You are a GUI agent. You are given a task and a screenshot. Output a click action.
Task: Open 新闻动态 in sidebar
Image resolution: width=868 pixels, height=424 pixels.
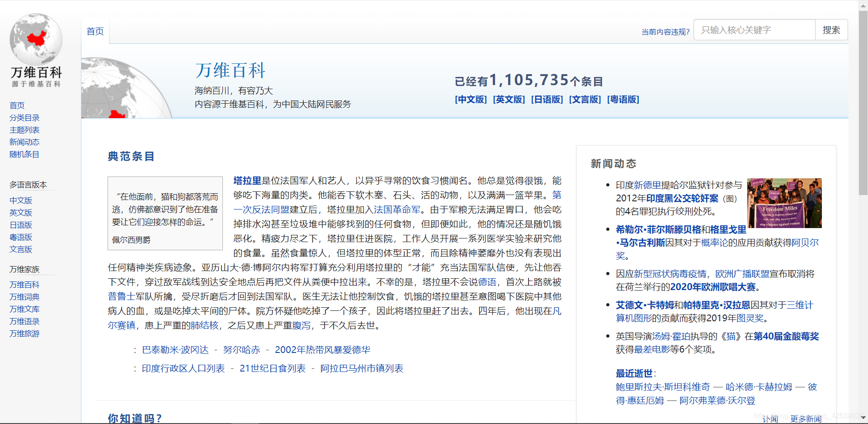[x=24, y=142]
